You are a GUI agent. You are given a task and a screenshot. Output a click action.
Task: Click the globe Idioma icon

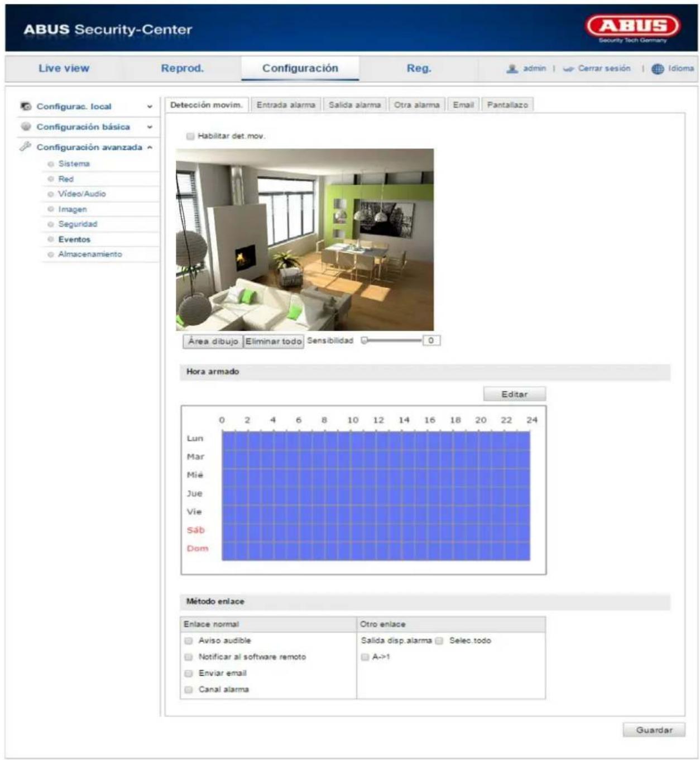pyautogui.click(x=658, y=69)
